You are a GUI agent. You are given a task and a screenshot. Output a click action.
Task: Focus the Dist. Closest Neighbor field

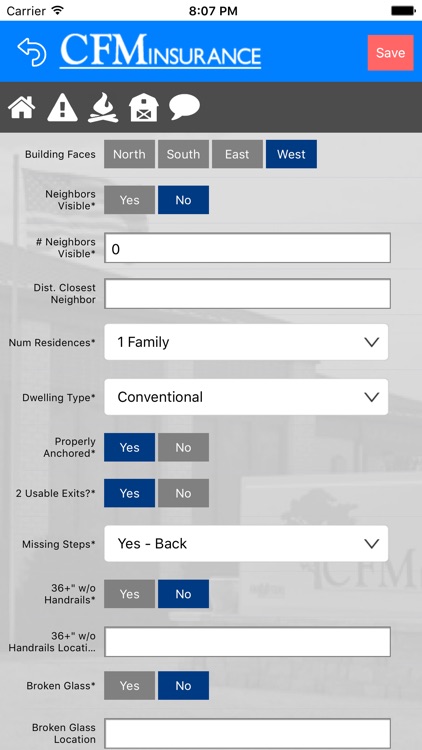pos(247,294)
